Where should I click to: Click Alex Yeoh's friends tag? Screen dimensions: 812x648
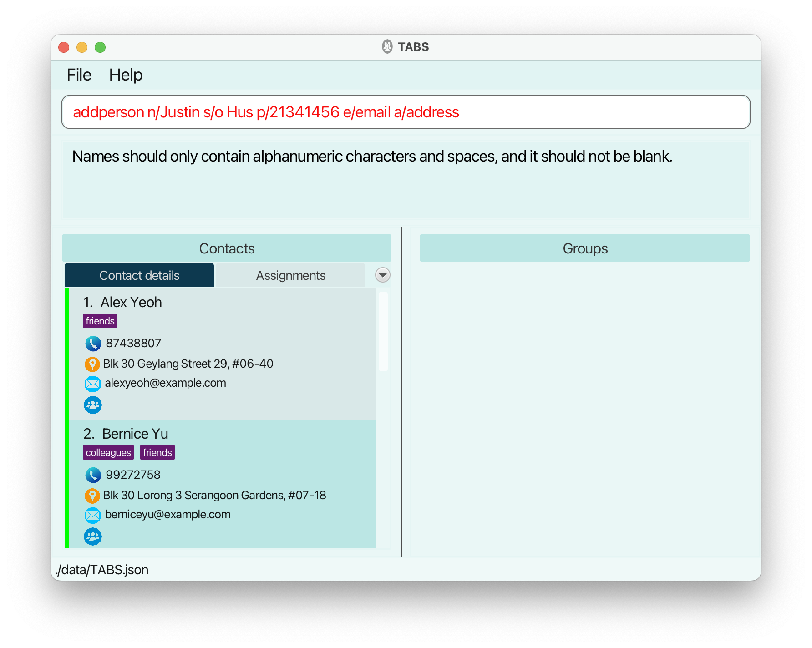100,321
